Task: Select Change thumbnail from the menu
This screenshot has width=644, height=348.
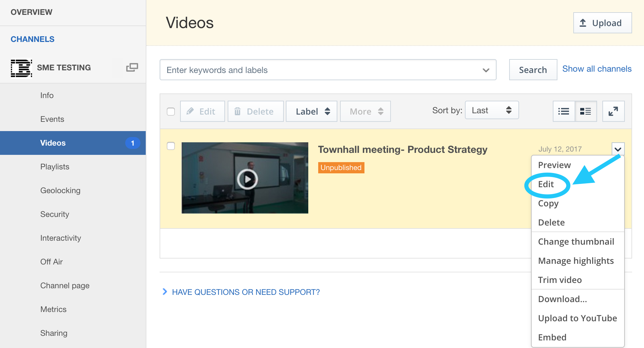Action: click(576, 241)
